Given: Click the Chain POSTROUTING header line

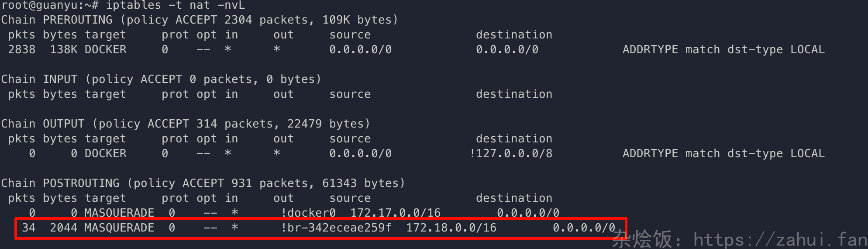Looking at the screenshot, I should (x=203, y=183).
